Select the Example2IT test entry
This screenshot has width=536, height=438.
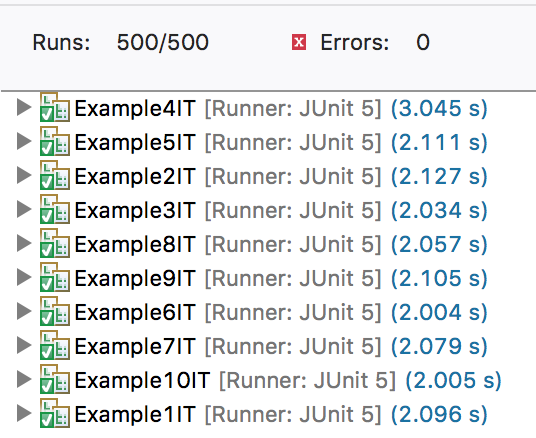[x=281, y=176]
